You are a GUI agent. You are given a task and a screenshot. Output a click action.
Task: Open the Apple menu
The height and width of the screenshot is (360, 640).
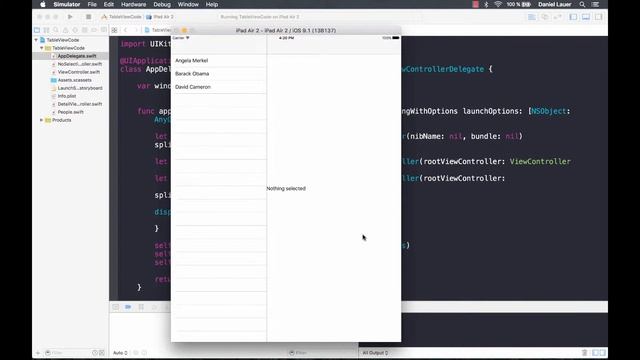click(43, 4)
